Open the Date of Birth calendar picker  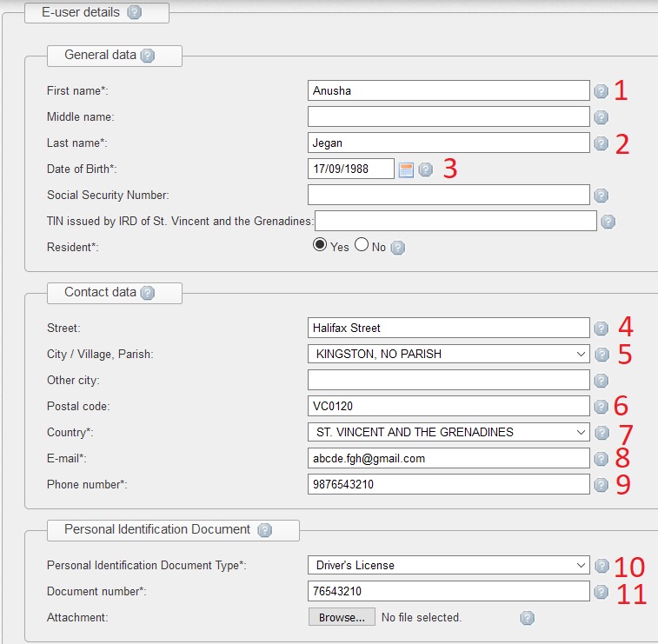click(406, 169)
